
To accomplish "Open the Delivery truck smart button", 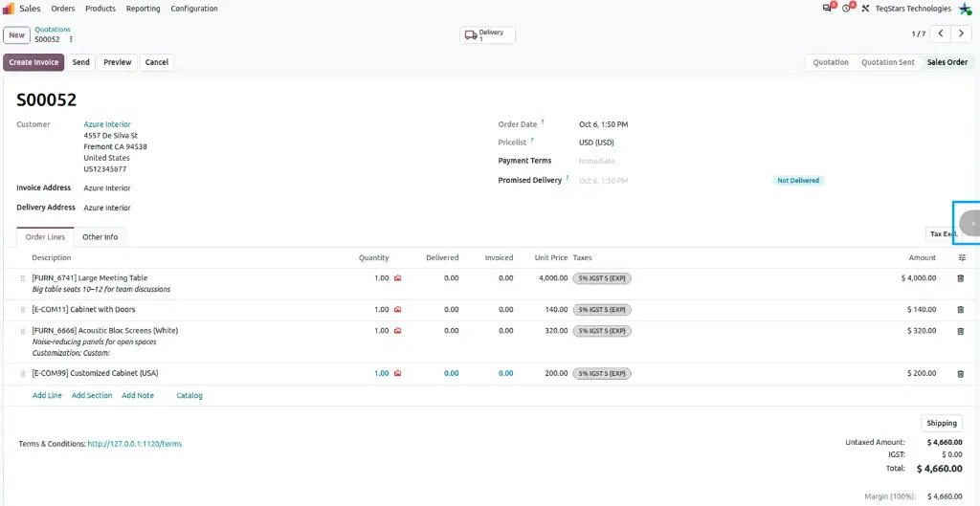I will [487, 35].
